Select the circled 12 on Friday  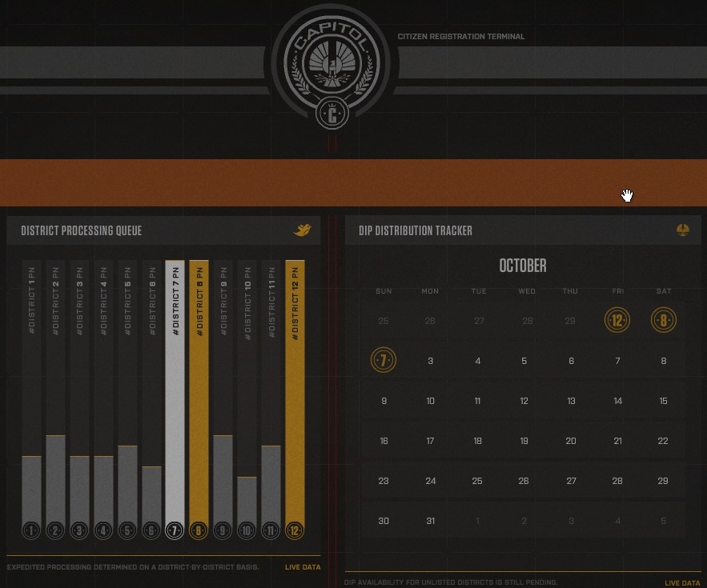pyautogui.click(x=617, y=321)
